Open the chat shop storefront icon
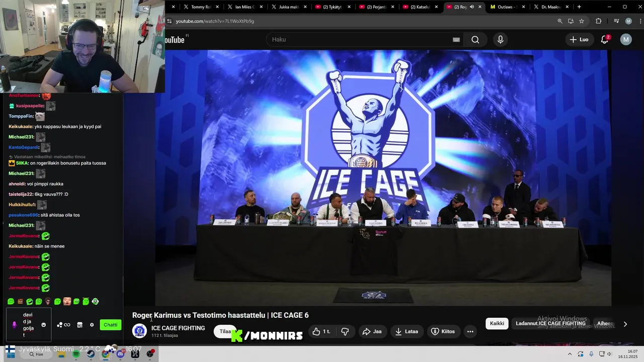 click(79, 325)
